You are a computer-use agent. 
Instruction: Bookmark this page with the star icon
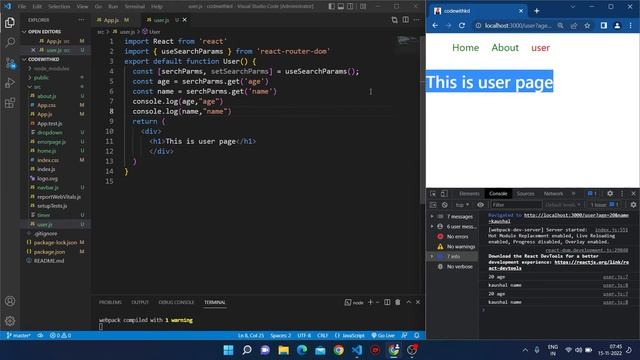coord(587,25)
